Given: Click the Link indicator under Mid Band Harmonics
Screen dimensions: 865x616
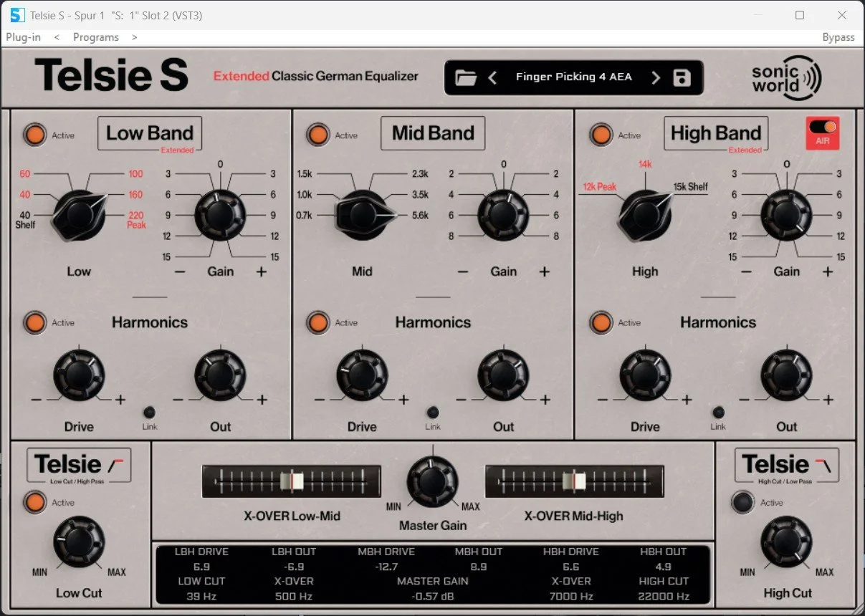Looking at the screenshot, I should click(433, 413).
